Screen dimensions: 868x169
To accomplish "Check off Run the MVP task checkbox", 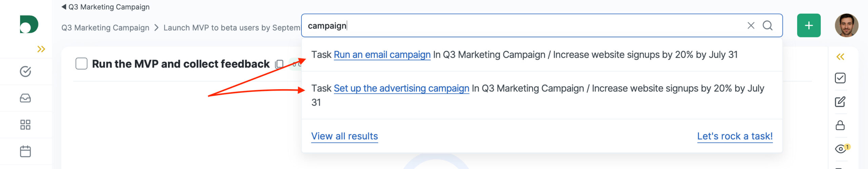I will (x=81, y=64).
